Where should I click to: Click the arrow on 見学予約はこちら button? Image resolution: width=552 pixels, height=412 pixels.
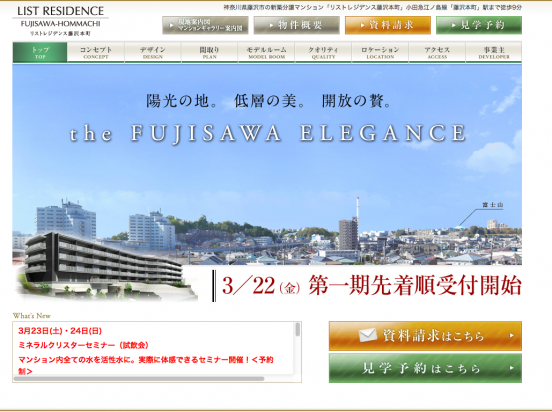point(512,368)
